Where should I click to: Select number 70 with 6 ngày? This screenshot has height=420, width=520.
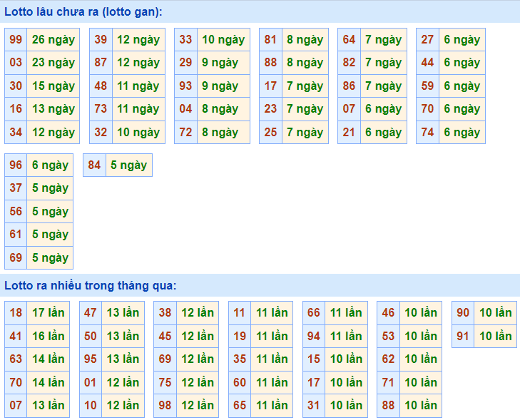[428, 108]
